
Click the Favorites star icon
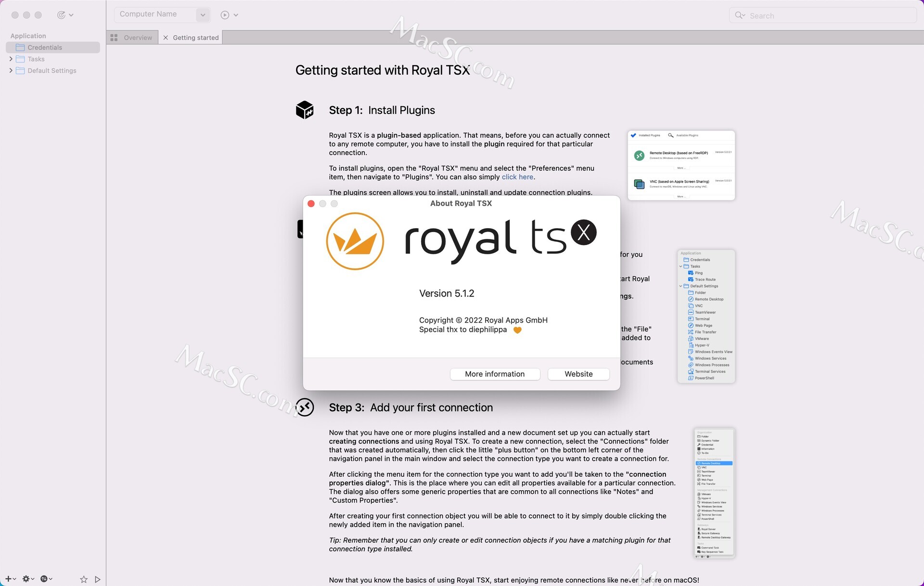(84, 579)
